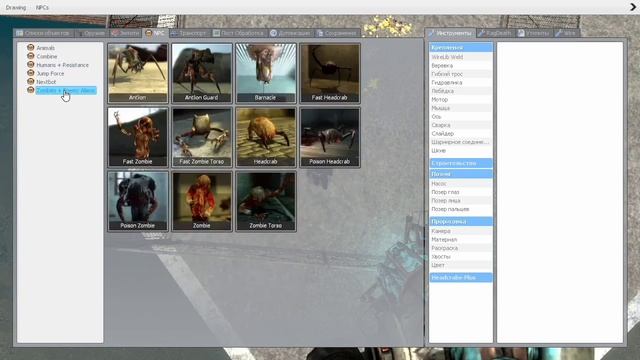Select the Ось axis tool
Image resolution: width=640 pixels, height=360 pixels.
tap(461, 117)
